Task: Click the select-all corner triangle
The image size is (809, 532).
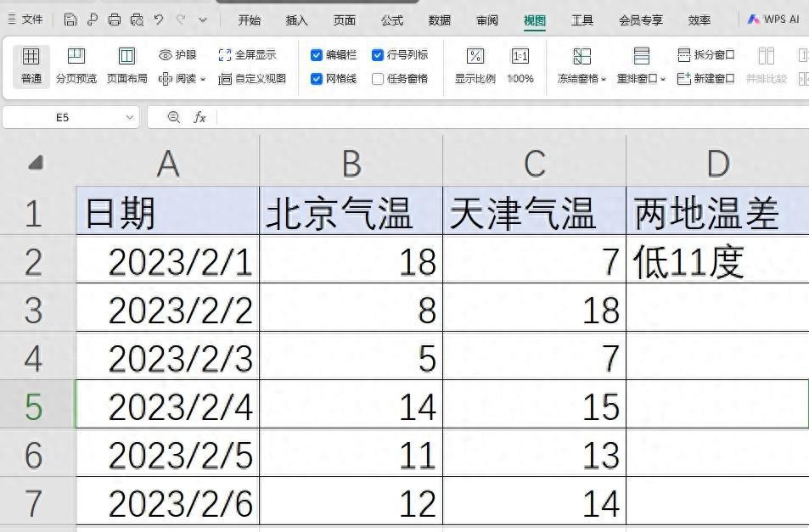Action: pos(36,163)
